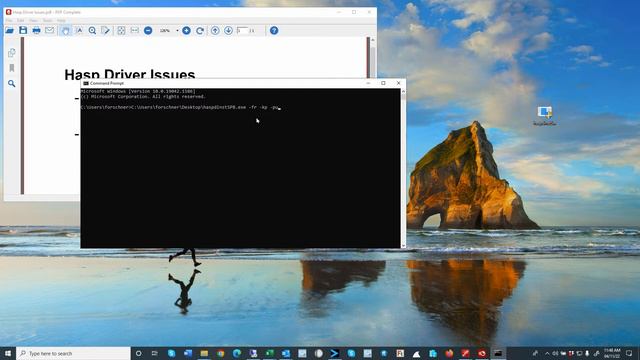Print the Hasp Driver Issues document

point(36,31)
